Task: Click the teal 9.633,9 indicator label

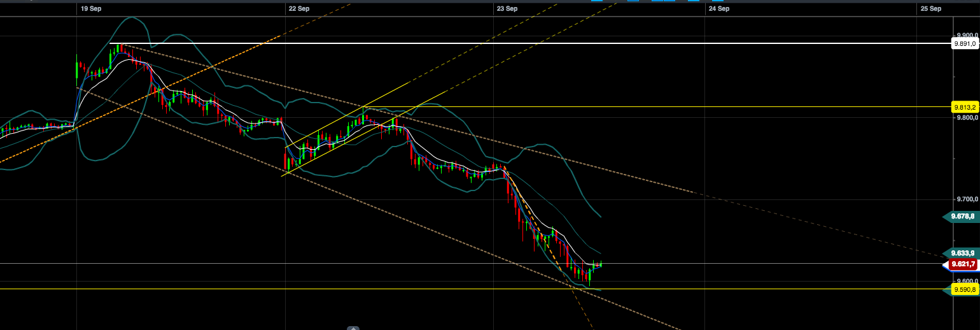Action: point(962,253)
